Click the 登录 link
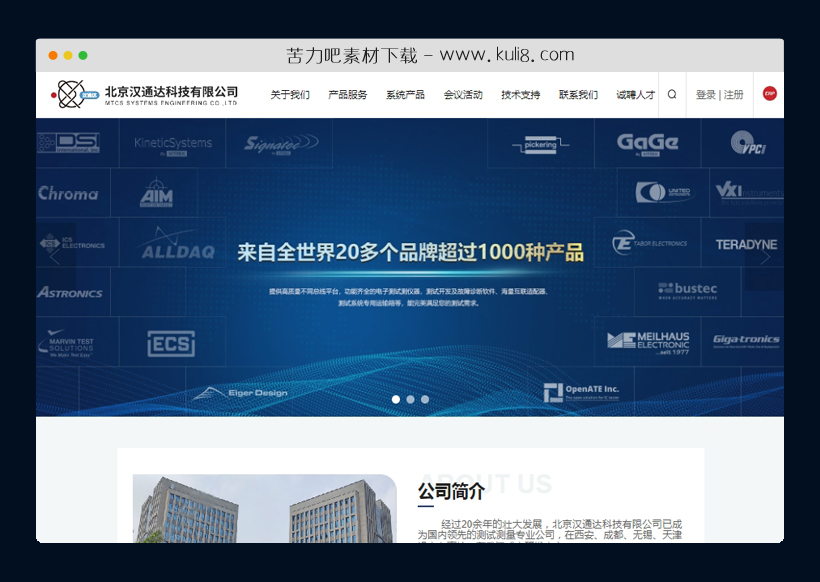The width and height of the screenshot is (820, 582). point(706,95)
